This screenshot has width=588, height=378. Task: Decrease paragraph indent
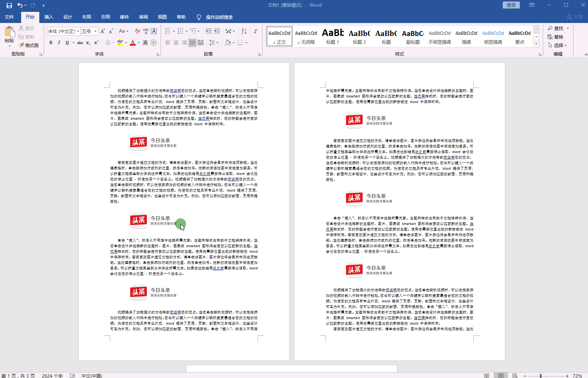(209, 31)
